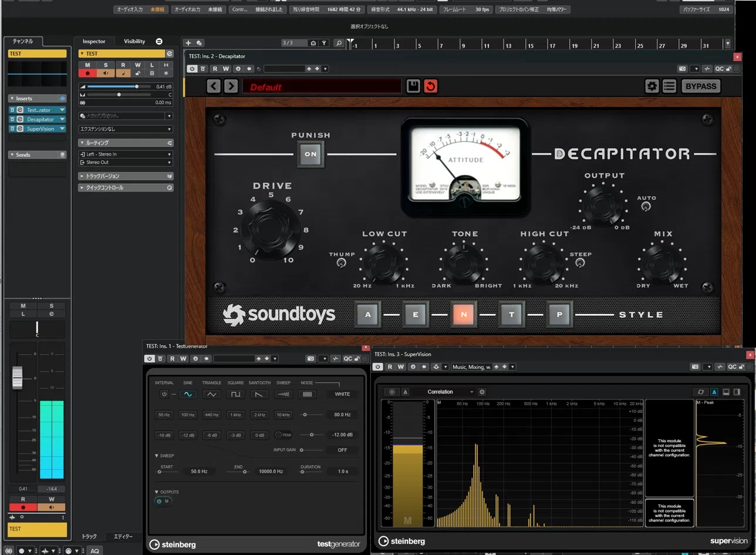Open the Decapitator preset list menu
Image resolution: width=756 pixels, height=555 pixels.
click(x=669, y=86)
